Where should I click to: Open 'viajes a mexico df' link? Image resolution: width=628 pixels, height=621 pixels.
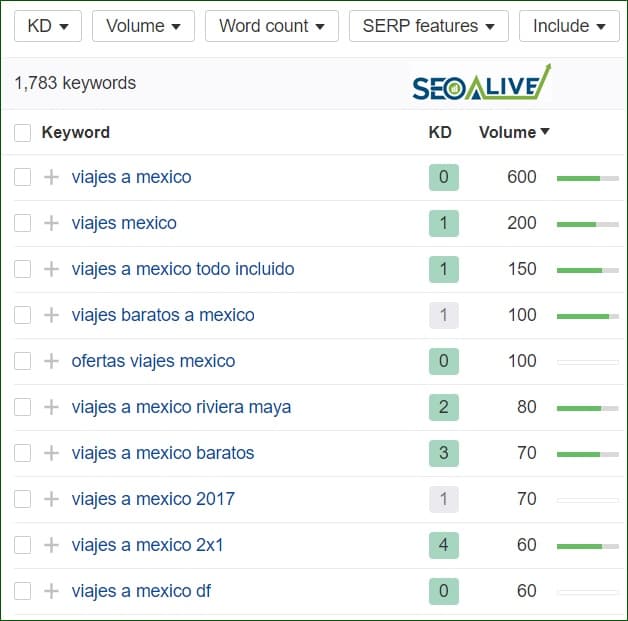(x=141, y=591)
